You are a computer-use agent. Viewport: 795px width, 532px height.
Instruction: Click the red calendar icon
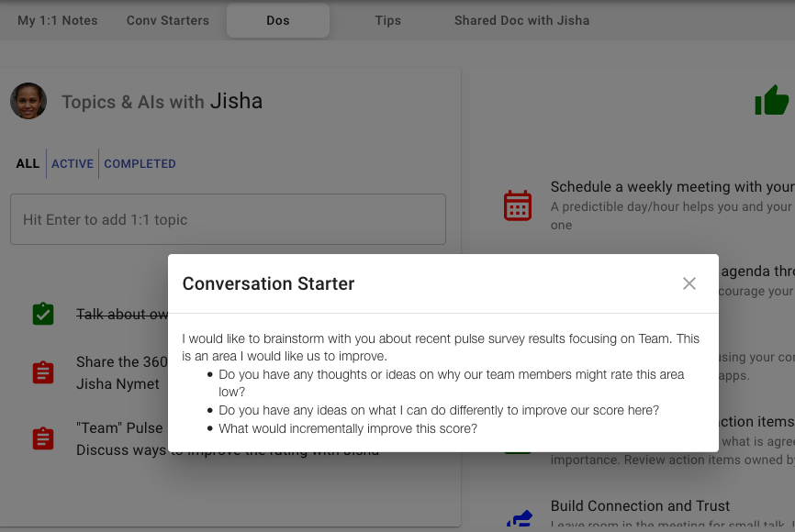tap(518, 205)
